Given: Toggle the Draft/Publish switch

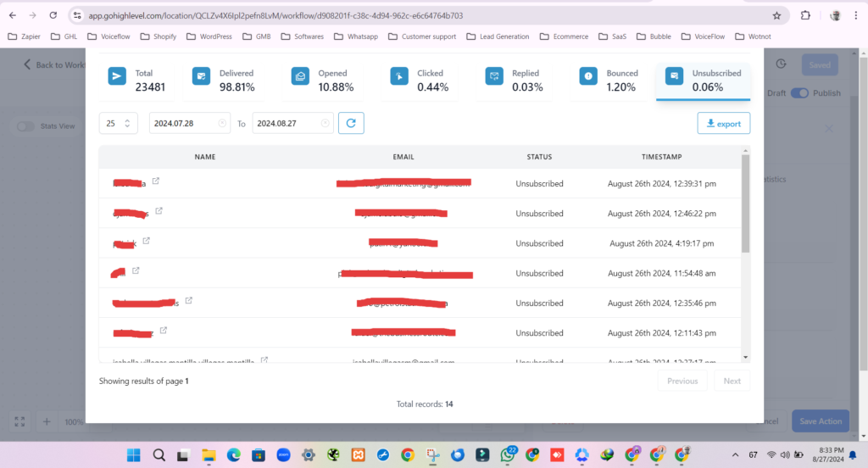Looking at the screenshot, I should tap(799, 93).
